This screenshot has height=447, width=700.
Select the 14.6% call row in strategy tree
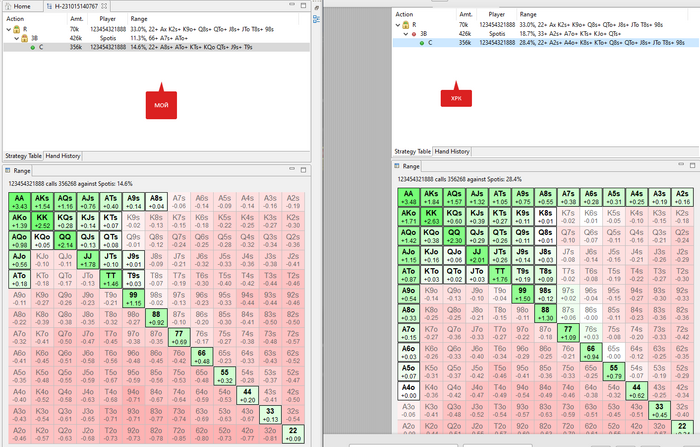(157, 47)
